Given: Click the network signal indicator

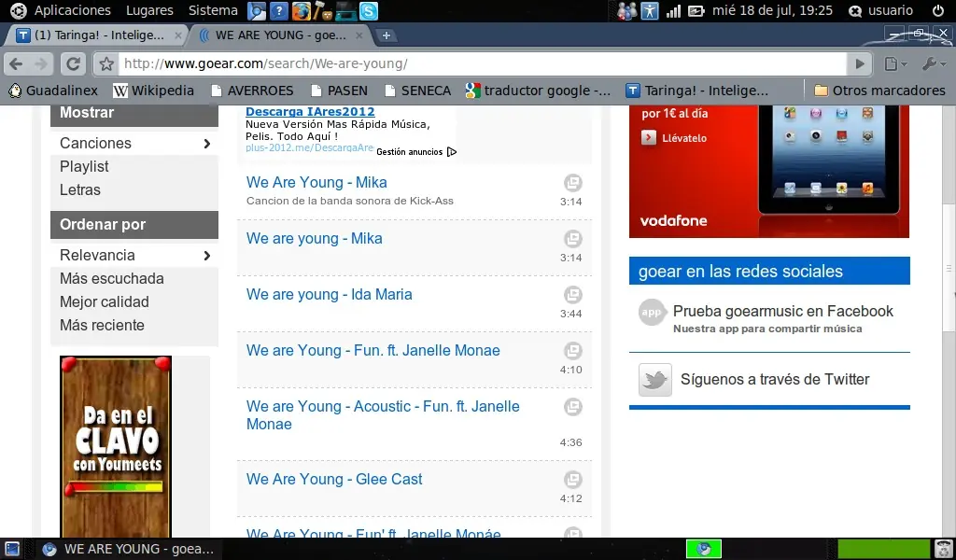Looking at the screenshot, I should coord(673,10).
